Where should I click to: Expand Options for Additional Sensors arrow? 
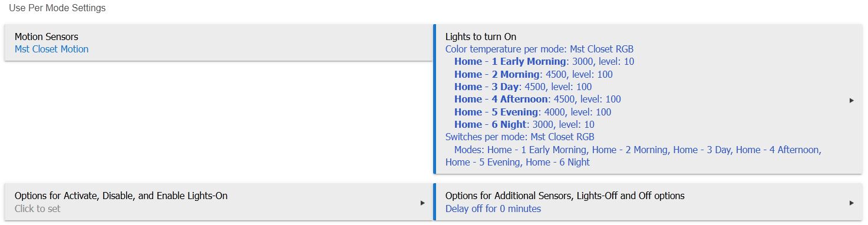pos(852,203)
